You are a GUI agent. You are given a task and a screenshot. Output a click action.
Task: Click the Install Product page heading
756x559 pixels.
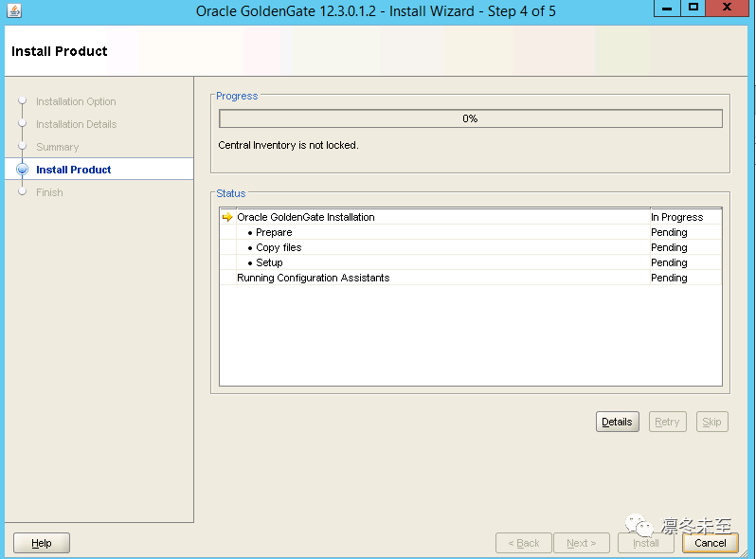coord(60,51)
